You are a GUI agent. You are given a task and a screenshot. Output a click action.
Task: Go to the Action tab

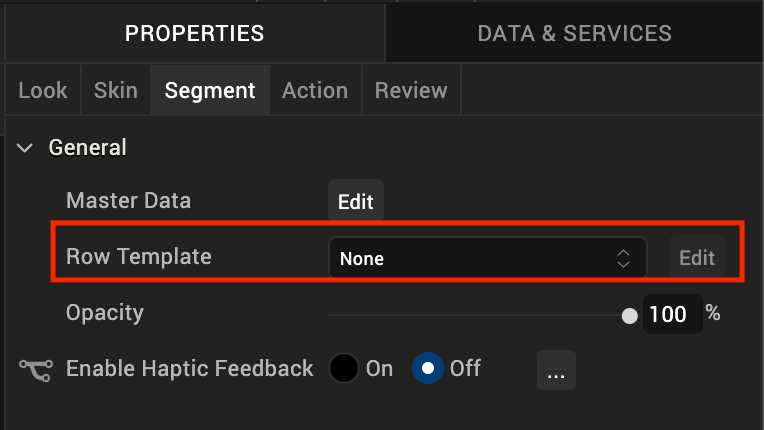click(315, 90)
